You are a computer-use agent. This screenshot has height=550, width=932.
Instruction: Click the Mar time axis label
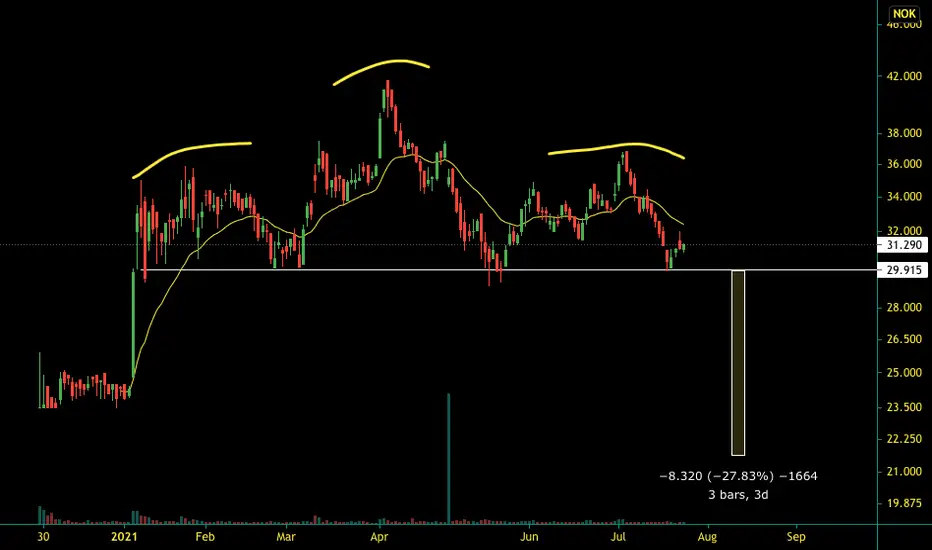(286, 537)
